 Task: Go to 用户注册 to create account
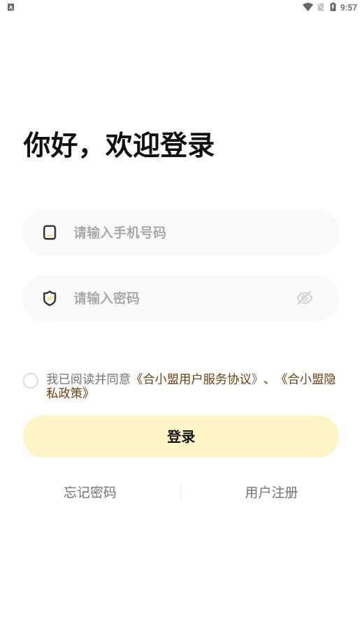pyautogui.click(x=271, y=492)
